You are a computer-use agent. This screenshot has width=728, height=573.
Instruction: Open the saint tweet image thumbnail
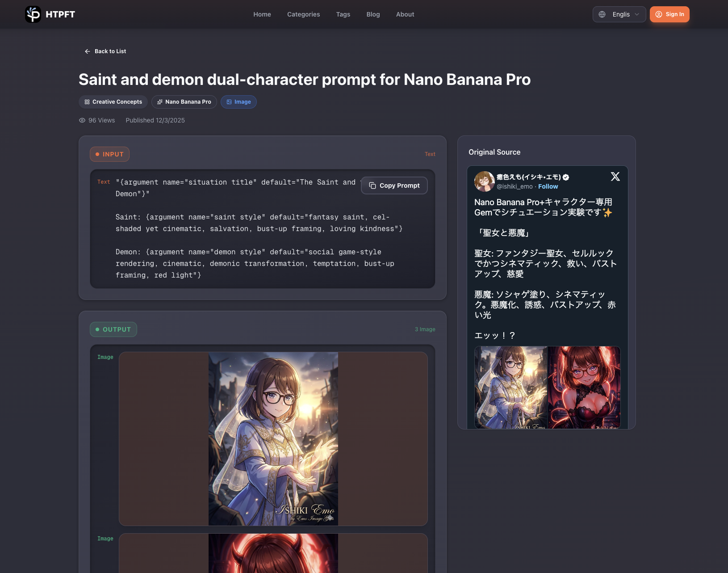click(x=511, y=388)
